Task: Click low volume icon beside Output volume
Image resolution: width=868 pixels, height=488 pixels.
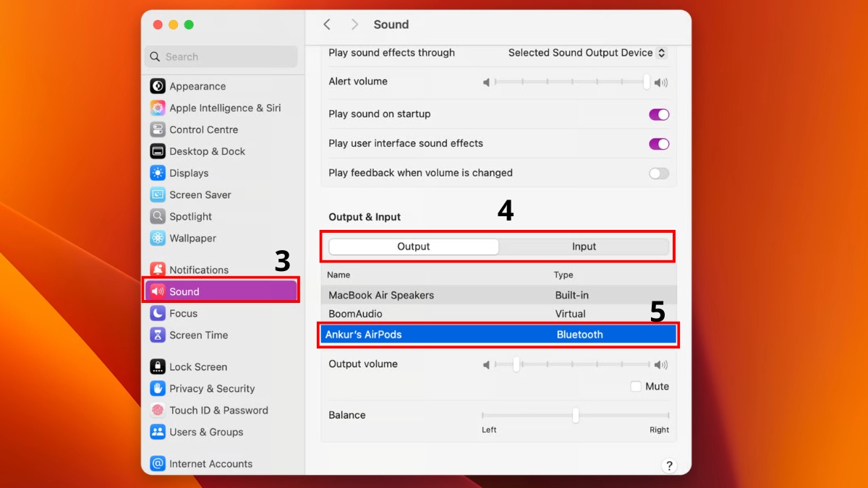Action: [x=487, y=365]
